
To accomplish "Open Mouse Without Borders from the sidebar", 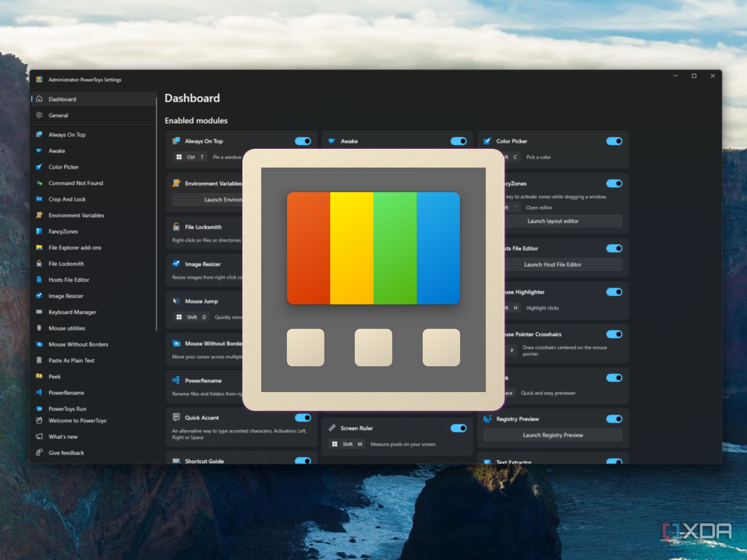I will (93, 344).
